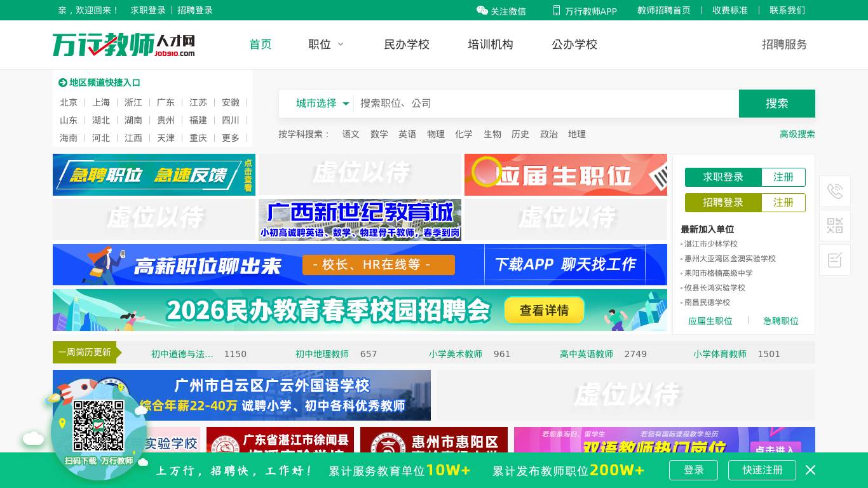The image size is (868, 488).
Task: Click the WeChat follow icon in top bar
Action: point(483,11)
